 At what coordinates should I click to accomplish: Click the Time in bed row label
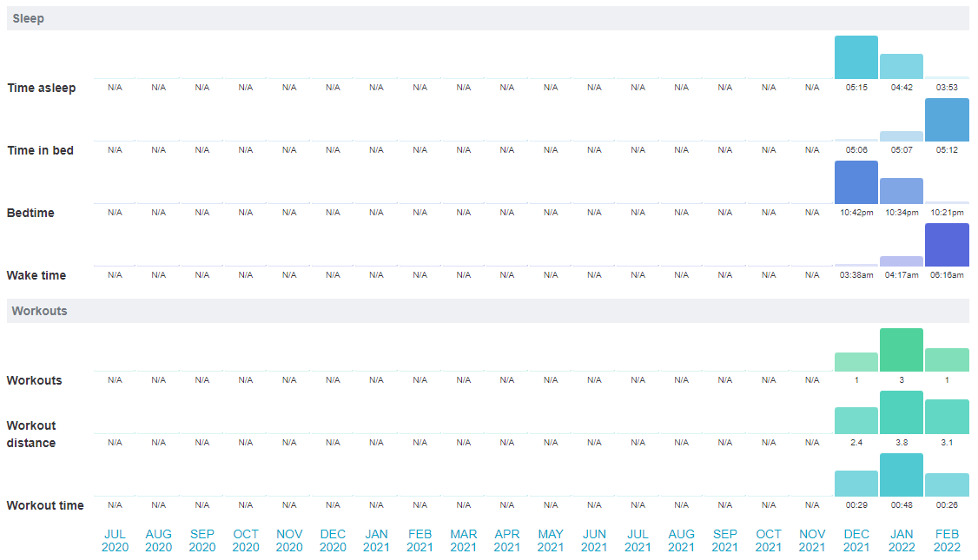click(41, 150)
